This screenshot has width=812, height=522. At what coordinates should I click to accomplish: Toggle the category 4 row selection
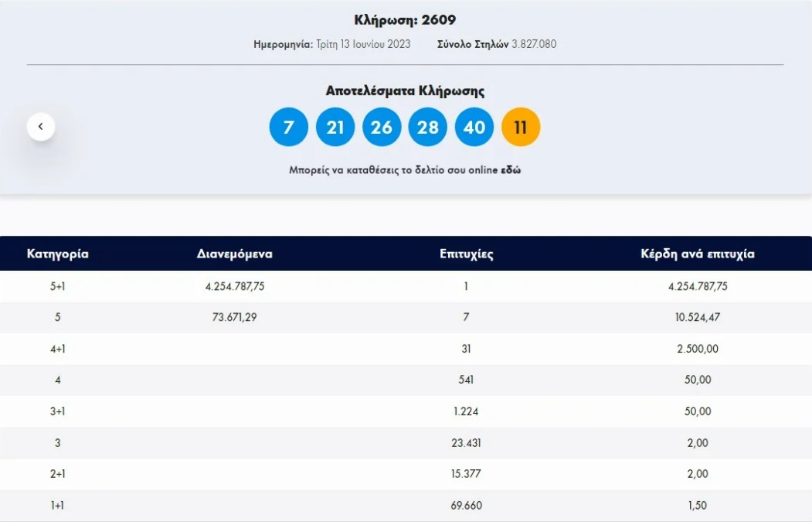[406, 380]
